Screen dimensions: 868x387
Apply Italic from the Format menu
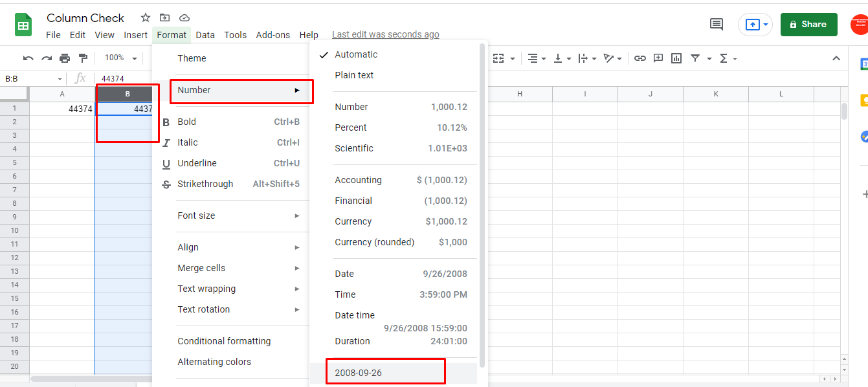tap(231, 142)
